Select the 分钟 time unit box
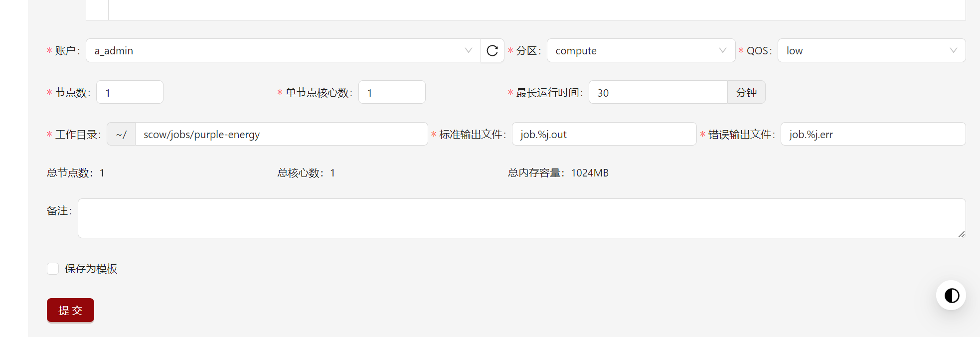Image resolution: width=980 pixels, height=337 pixels. pyautogui.click(x=746, y=92)
